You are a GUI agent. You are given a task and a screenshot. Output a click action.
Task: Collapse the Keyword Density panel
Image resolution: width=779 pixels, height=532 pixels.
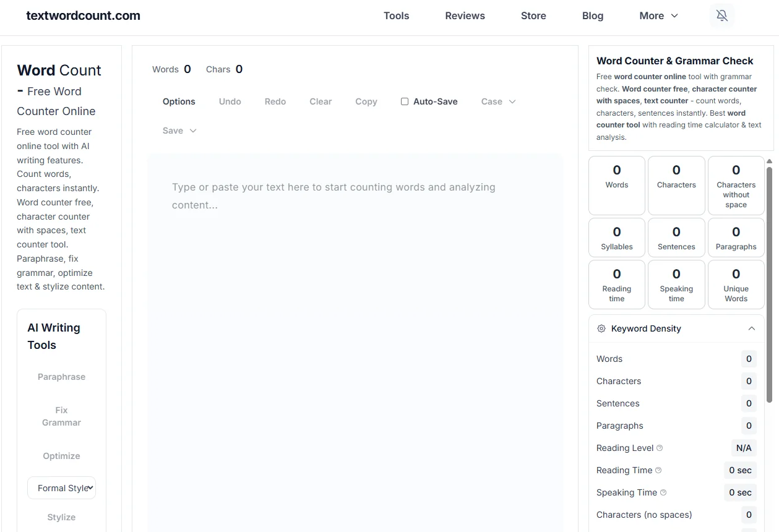coord(752,328)
